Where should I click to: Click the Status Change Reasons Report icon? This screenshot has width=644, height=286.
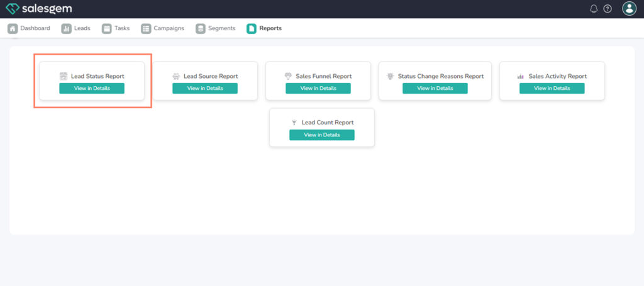[391, 76]
